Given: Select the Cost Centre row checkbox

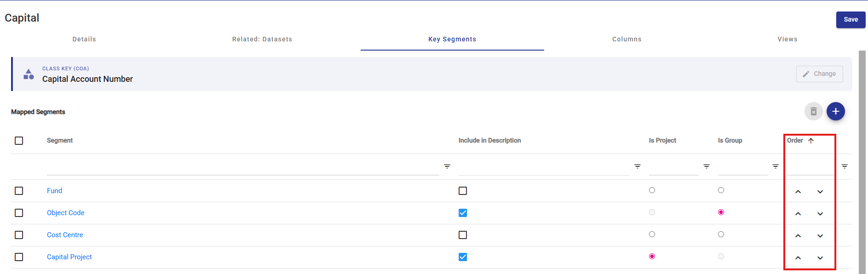Looking at the screenshot, I should [19, 235].
